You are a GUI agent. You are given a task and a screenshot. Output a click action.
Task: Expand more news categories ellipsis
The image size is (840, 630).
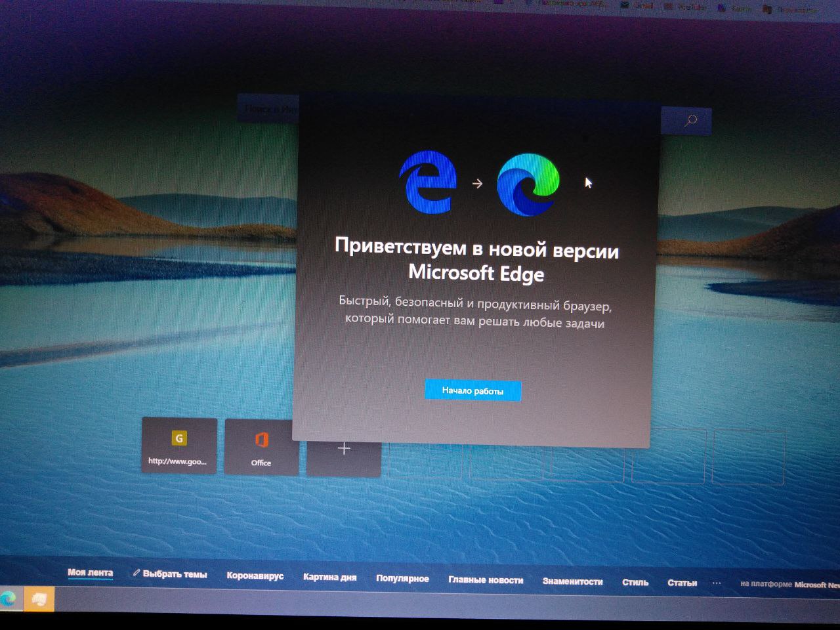717,583
